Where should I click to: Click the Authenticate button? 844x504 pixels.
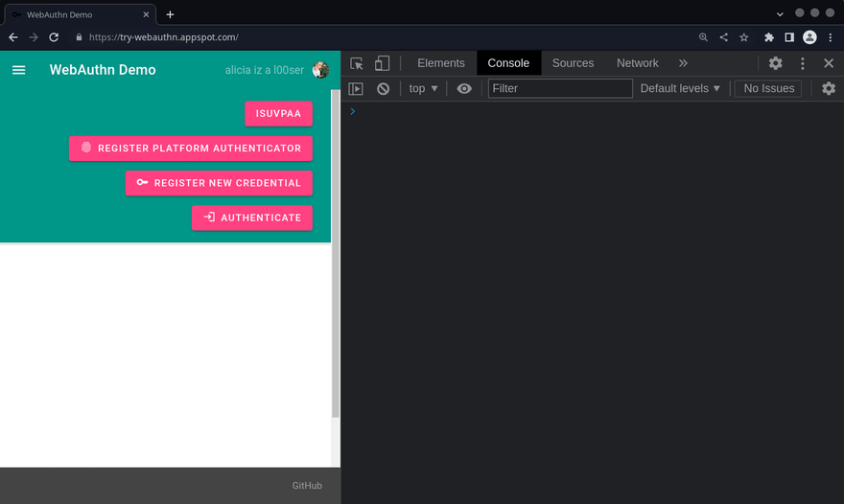pyautogui.click(x=252, y=218)
